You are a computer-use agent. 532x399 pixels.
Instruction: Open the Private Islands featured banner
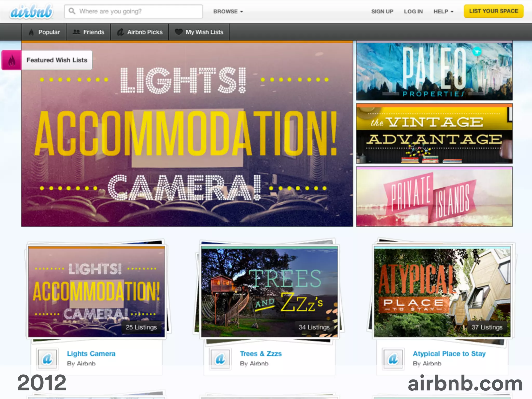point(434,197)
